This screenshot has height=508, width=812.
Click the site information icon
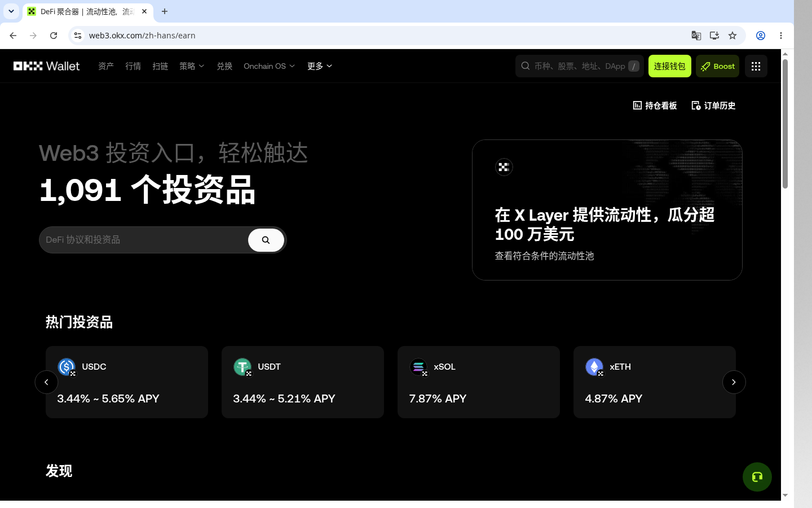78,36
